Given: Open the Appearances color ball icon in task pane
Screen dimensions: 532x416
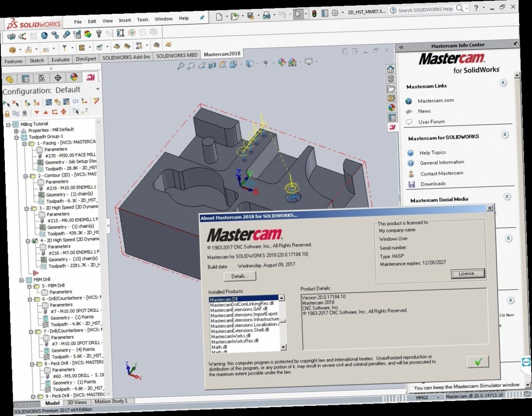Looking at the screenshot, I should click(x=391, y=108).
